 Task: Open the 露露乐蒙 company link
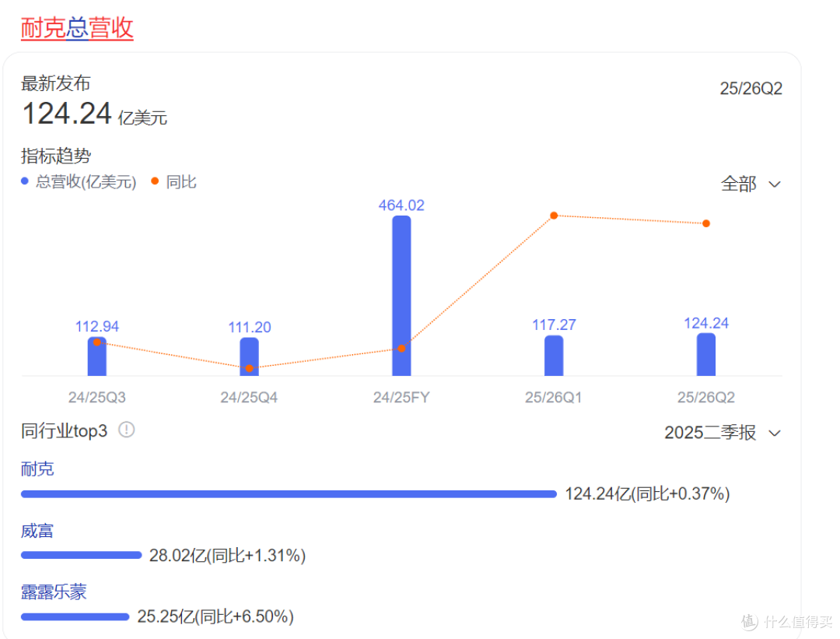tap(54, 592)
